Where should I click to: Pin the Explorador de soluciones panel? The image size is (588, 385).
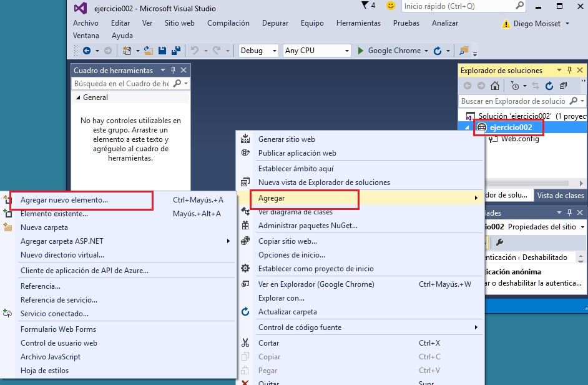tap(570, 70)
